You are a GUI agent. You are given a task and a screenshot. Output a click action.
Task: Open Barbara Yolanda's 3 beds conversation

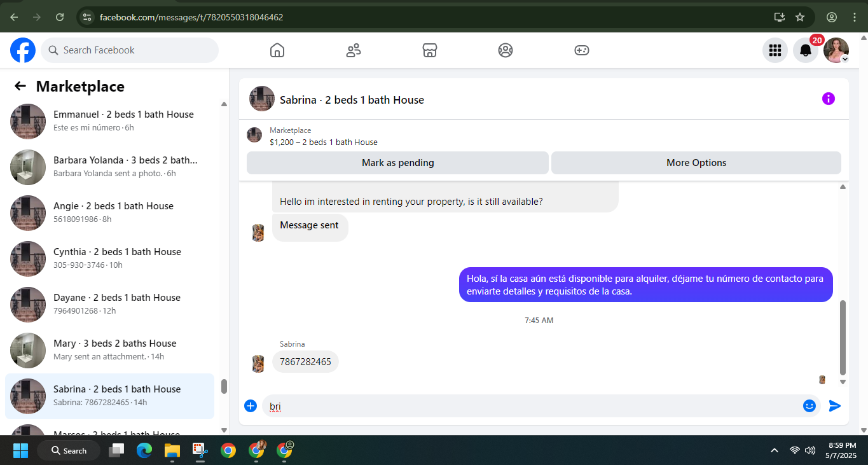coord(109,167)
